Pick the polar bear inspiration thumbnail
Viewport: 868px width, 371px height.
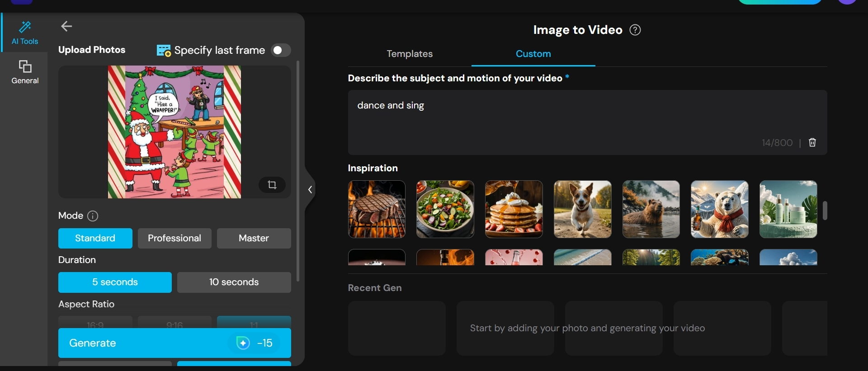720,209
